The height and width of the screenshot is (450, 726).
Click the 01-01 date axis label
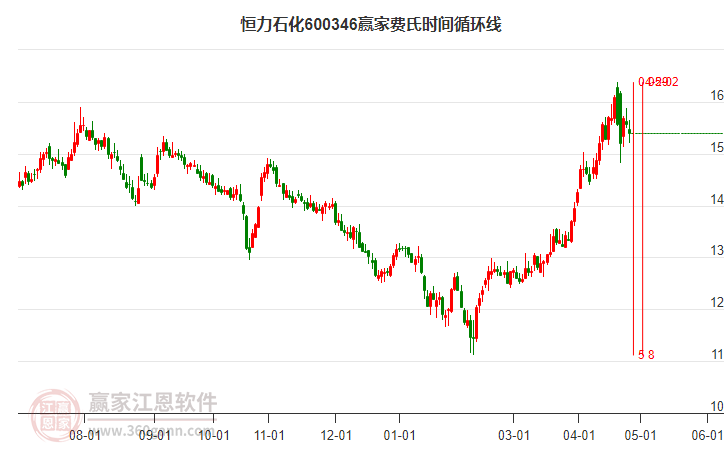(x=399, y=435)
